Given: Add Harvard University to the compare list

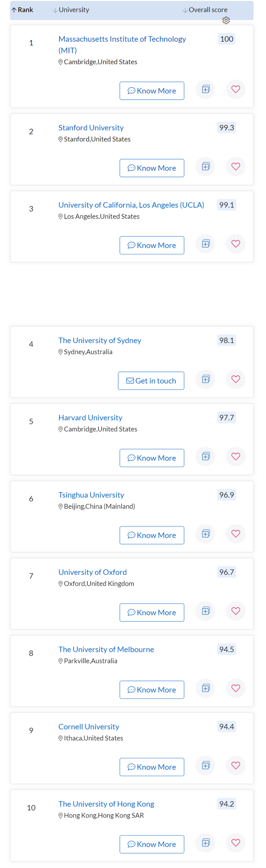Looking at the screenshot, I should (205, 456).
